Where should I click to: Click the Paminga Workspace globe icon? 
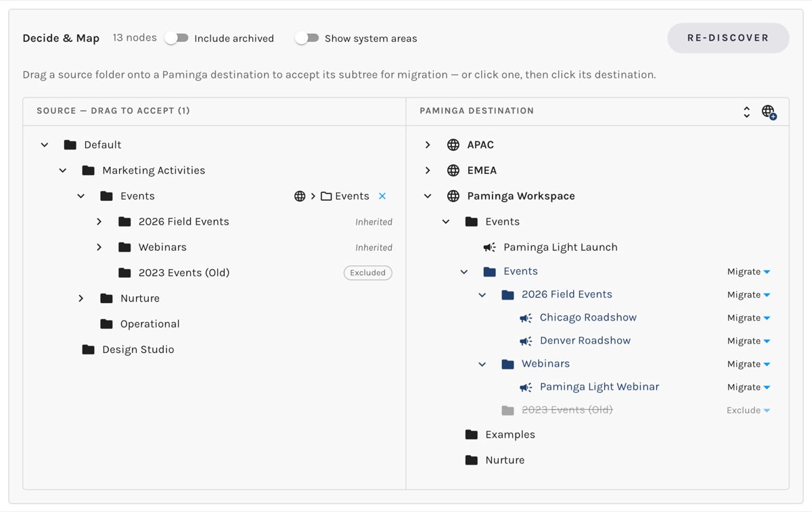(453, 196)
